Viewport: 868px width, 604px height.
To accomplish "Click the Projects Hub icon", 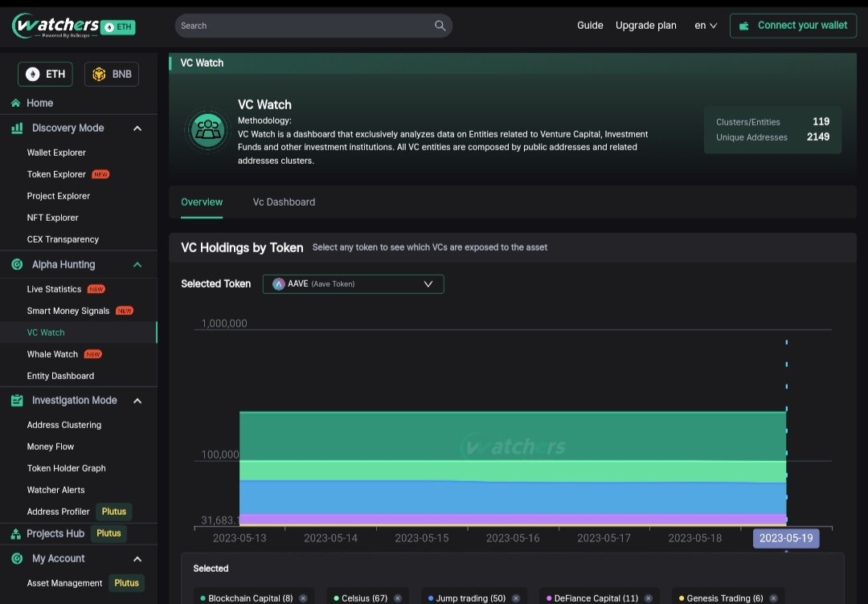I will [x=16, y=534].
